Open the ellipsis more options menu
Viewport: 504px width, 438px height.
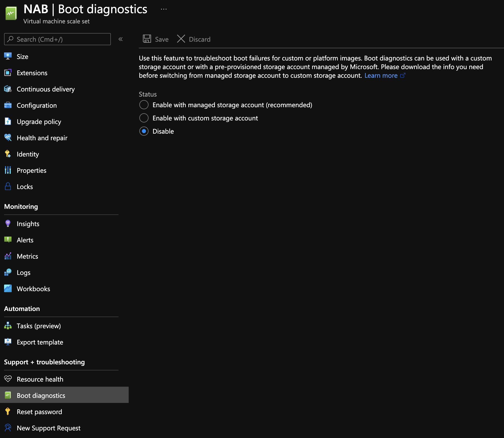click(x=164, y=9)
